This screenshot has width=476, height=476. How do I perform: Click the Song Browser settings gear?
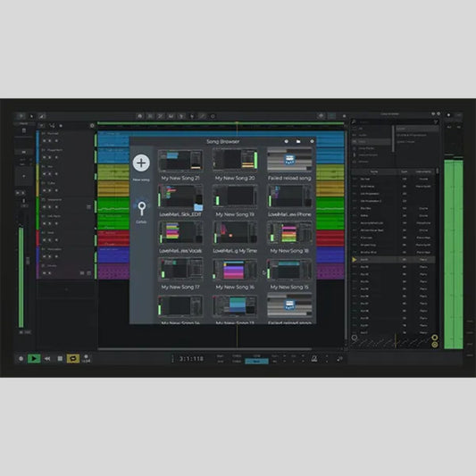pyautogui.click(x=312, y=141)
